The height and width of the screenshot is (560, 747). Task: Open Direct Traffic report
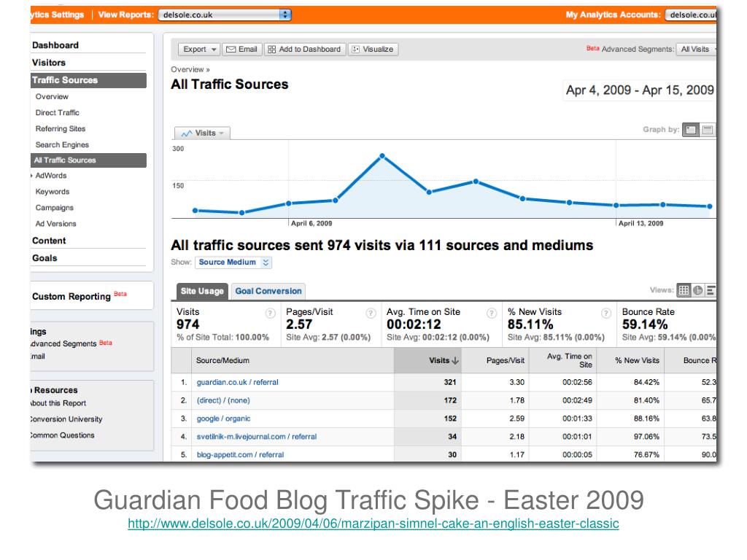click(57, 113)
